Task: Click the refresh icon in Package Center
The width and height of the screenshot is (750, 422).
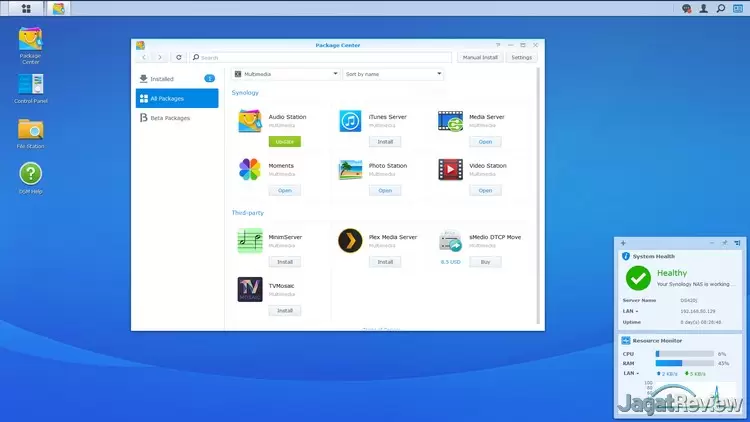Action: pos(178,57)
